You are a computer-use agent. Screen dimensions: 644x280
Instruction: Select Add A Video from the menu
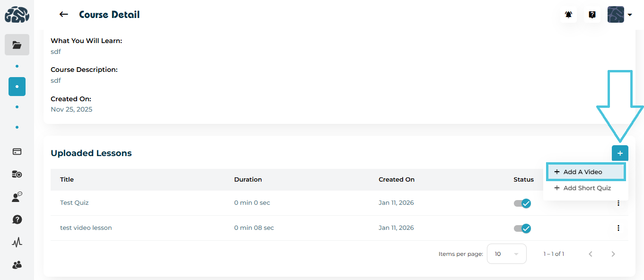pos(586,172)
